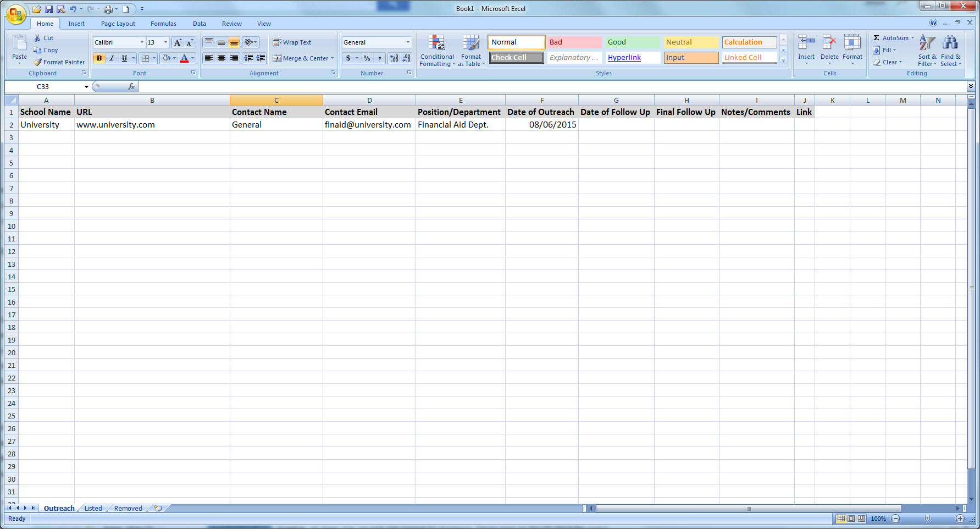Click the Save icon in quick access toolbar

49,9
